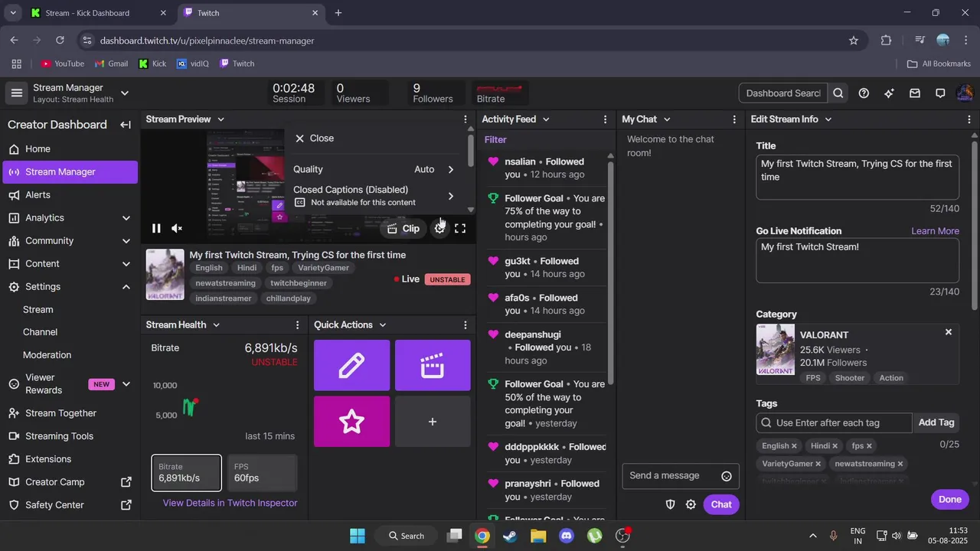The height and width of the screenshot is (551, 980).
Task: Click the clapperboard clip quick action
Action: [433, 366]
